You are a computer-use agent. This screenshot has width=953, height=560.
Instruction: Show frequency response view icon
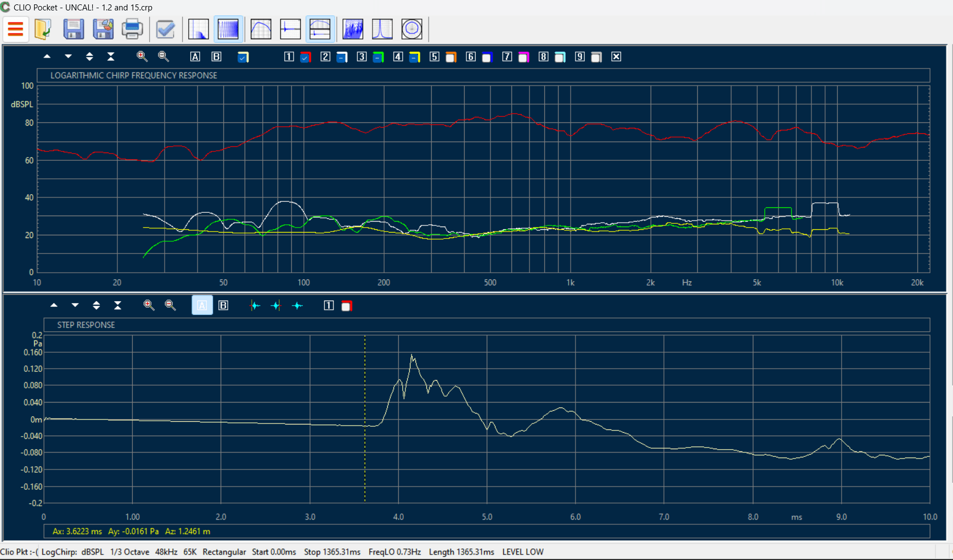coord(261,29)
